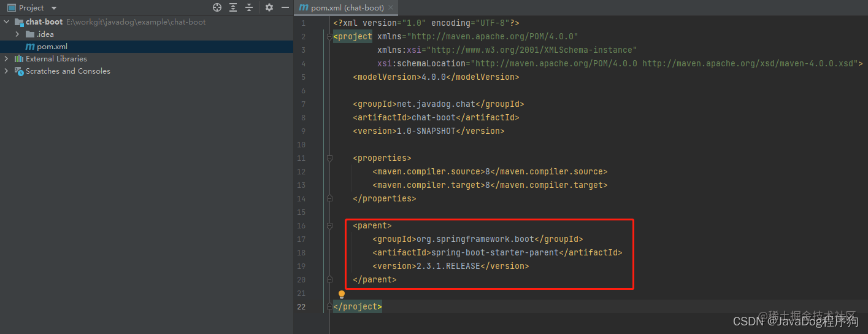868x334 pixels.
Task: Fold the project tag in gutter
Action: tap(329, 37)
